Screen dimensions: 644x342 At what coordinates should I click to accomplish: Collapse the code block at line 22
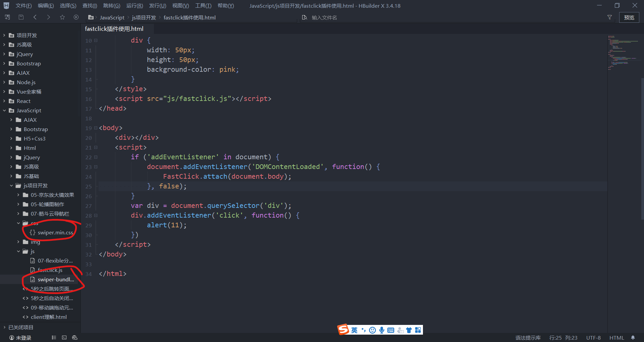(x=96, y=157)
